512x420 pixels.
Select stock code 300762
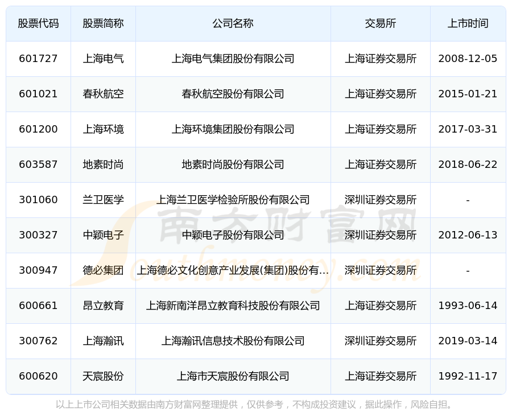coord(38,341)
